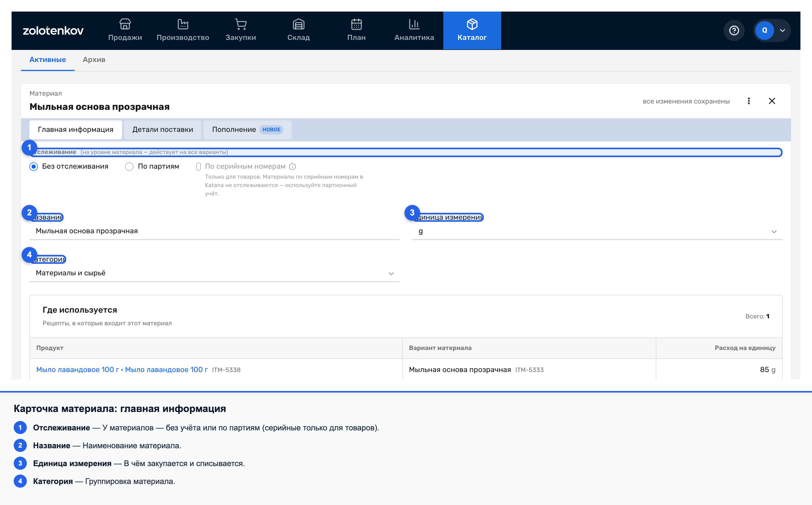Open Единица измерения dropdown

pos(597,231)
